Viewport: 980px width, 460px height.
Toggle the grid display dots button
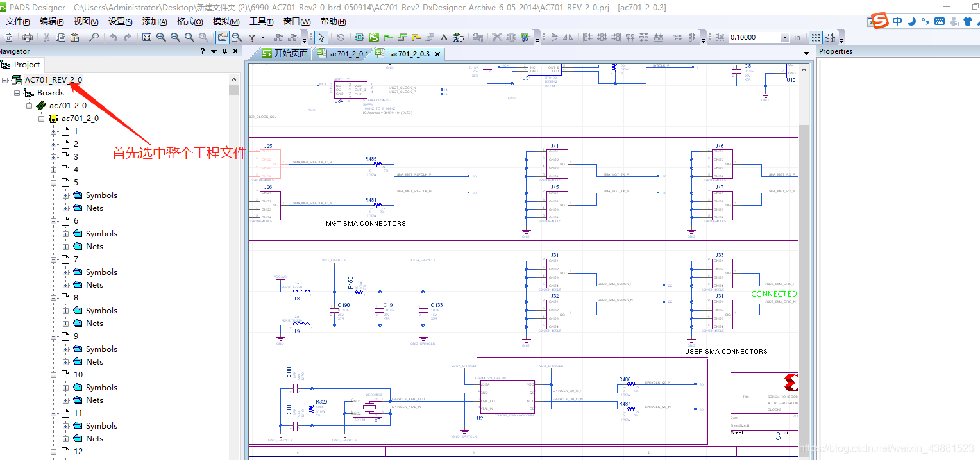816,37
